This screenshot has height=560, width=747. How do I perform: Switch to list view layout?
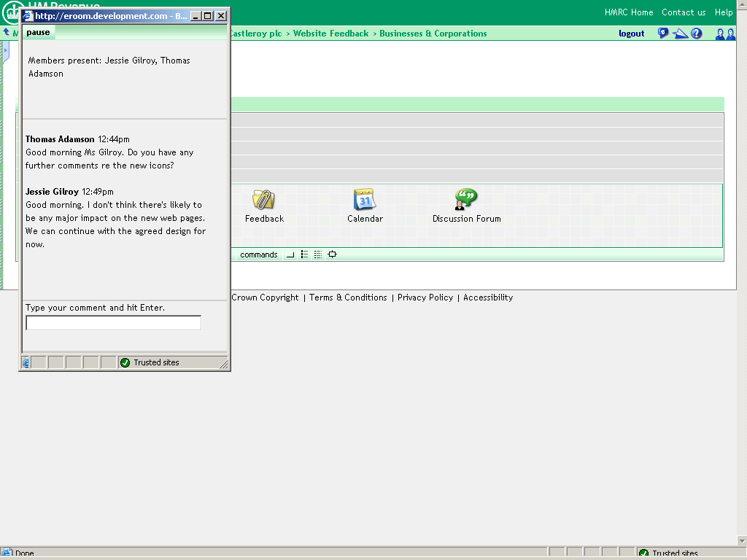304,254
